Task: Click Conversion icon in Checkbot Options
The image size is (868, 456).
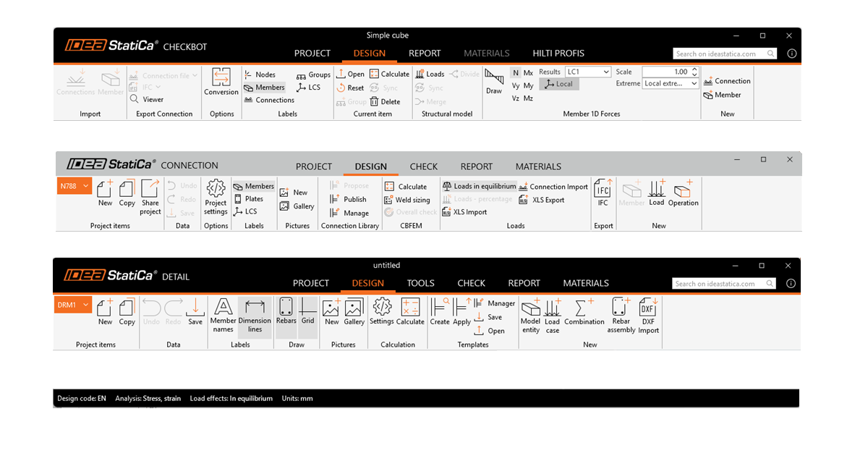Action: (x=221, y=82)
